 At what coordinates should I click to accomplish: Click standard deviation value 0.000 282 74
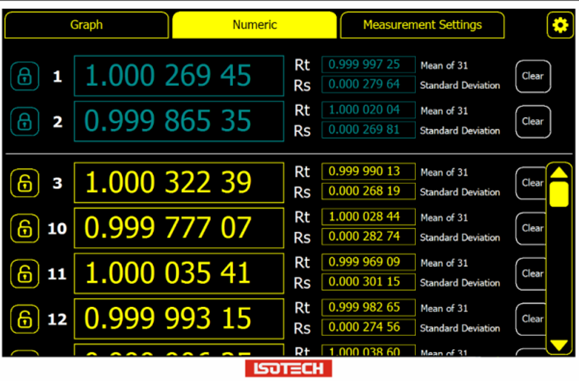tap(369, 237)
